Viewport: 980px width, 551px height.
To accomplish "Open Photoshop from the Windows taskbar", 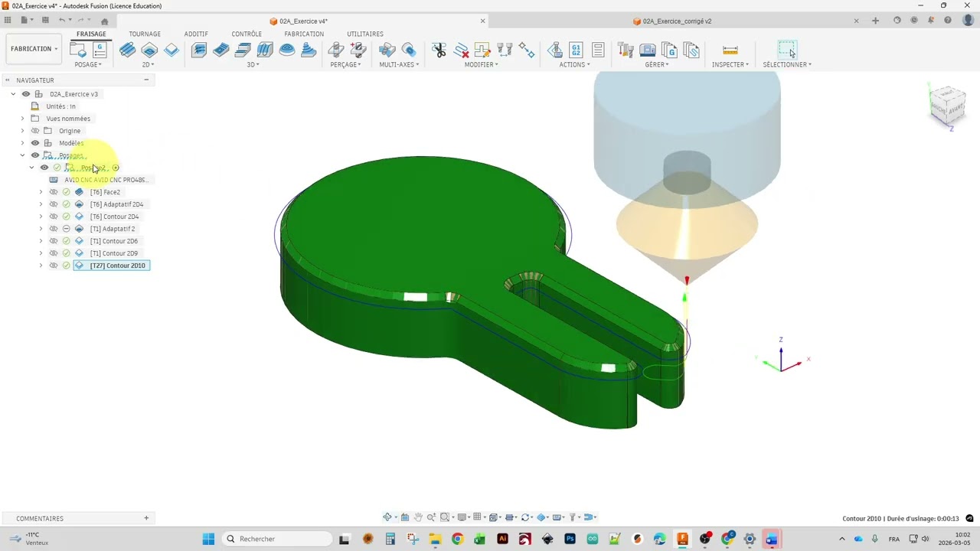I will click(x=570, y=539).
